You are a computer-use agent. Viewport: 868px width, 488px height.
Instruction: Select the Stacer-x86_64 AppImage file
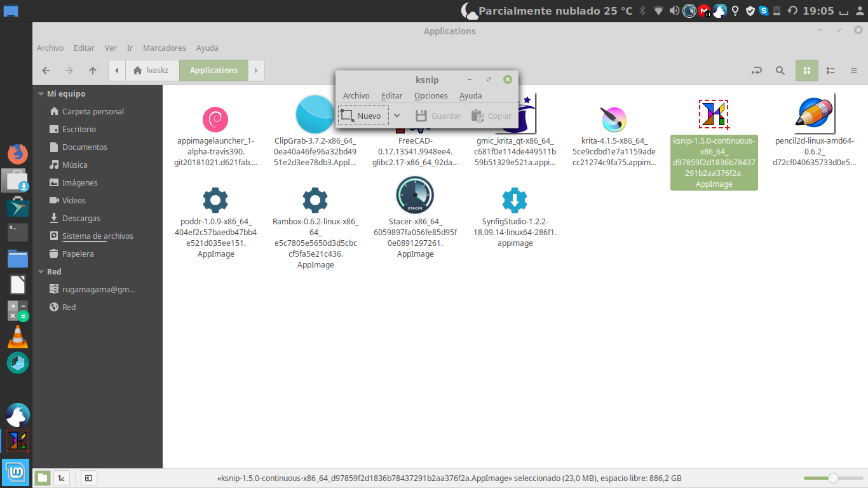[415, 195]
